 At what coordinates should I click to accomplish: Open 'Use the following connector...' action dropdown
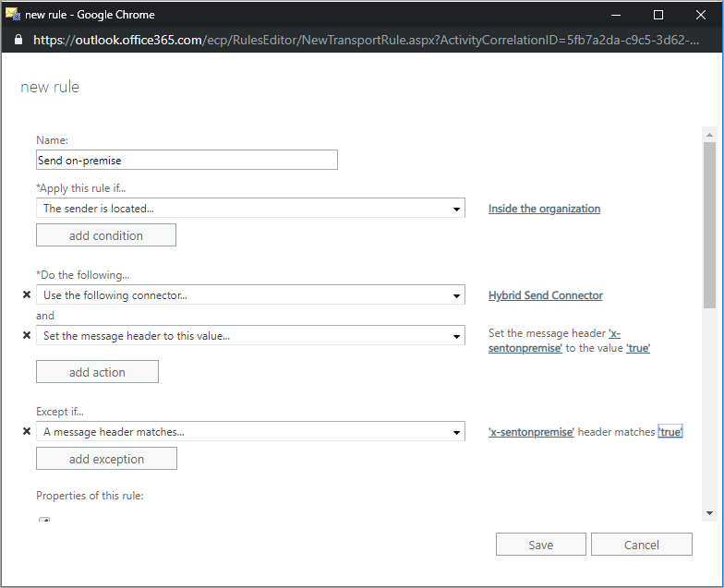250,295
